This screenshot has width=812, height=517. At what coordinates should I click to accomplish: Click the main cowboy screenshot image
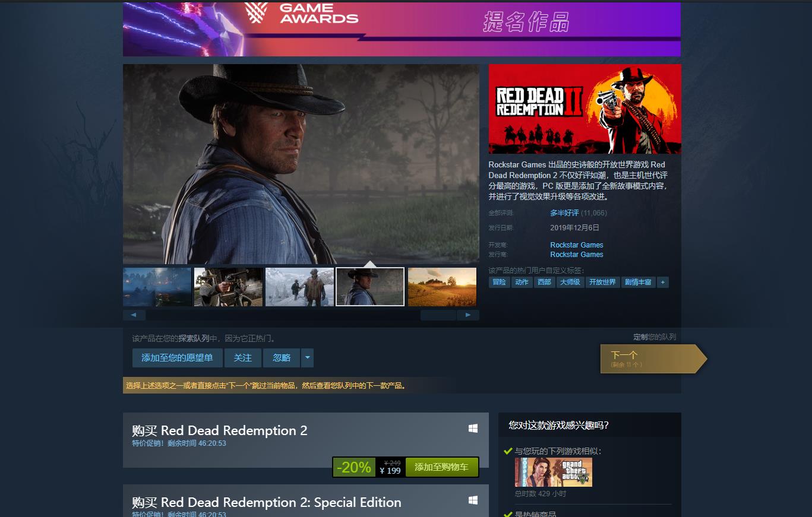pyautogui.click(x=301, y=164)
